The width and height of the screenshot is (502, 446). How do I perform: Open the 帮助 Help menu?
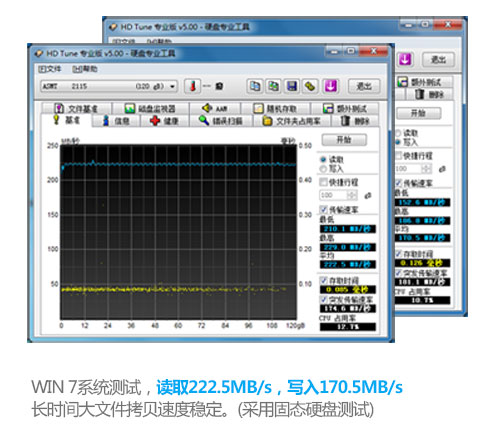(85, 69)
